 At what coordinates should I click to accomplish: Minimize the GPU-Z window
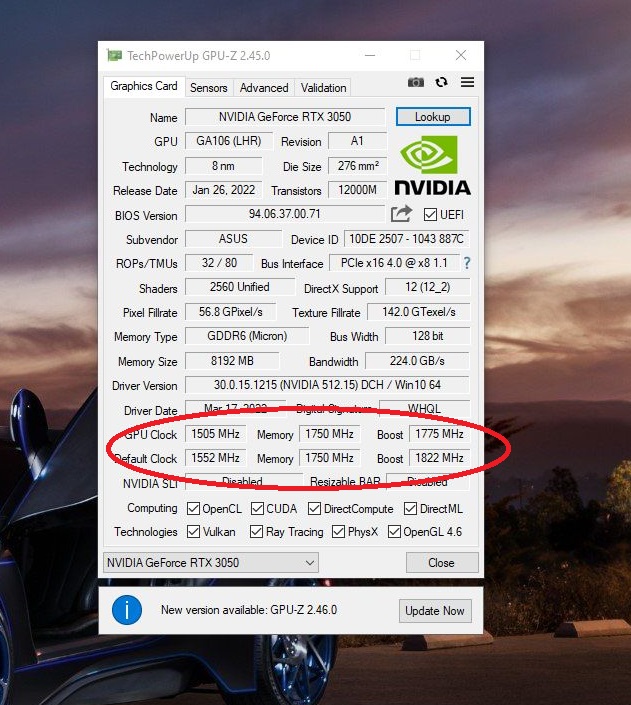click(x=370, y=55)
